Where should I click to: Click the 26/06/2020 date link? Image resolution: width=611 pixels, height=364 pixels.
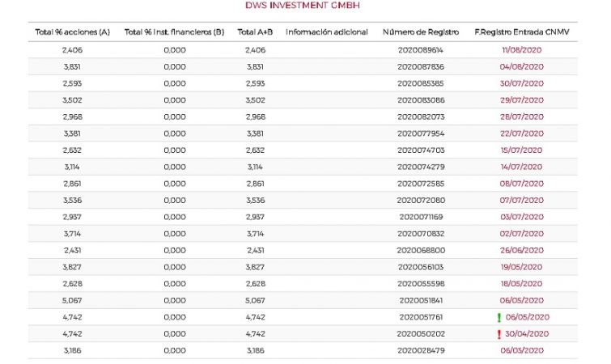click(520, 250)
